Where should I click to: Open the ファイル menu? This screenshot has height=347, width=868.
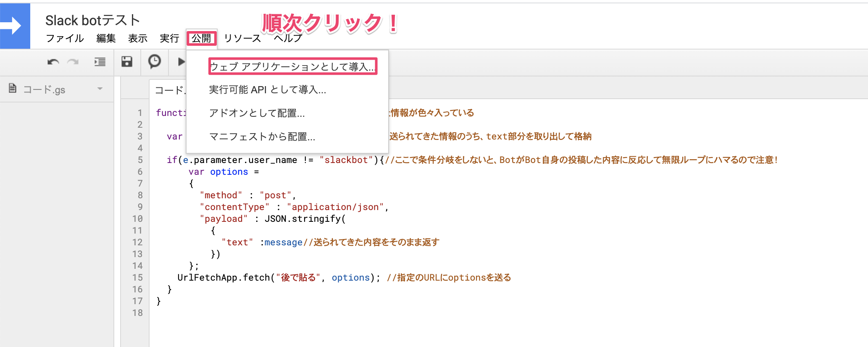tap(65, 38)
